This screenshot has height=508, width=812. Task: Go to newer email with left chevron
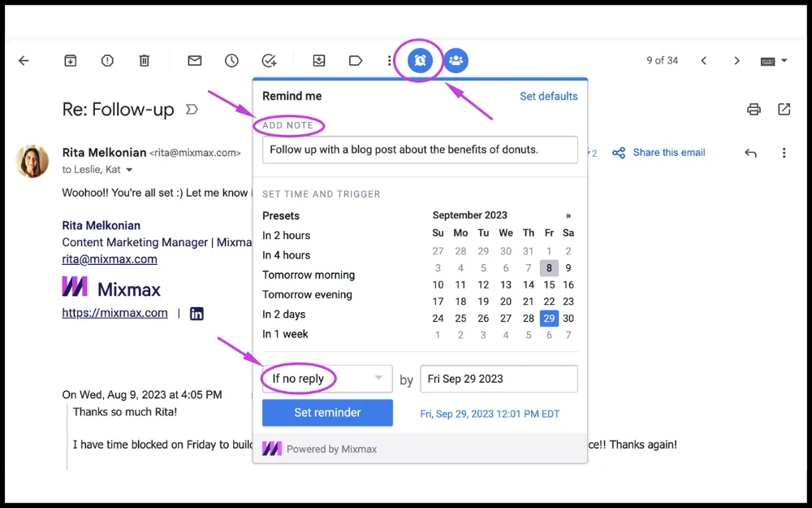(x=704, y=61)
